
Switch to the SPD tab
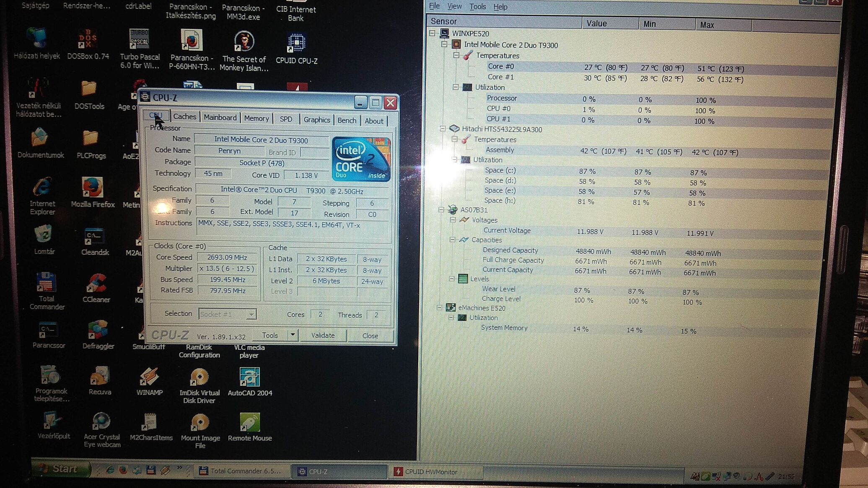click(286, 119)
